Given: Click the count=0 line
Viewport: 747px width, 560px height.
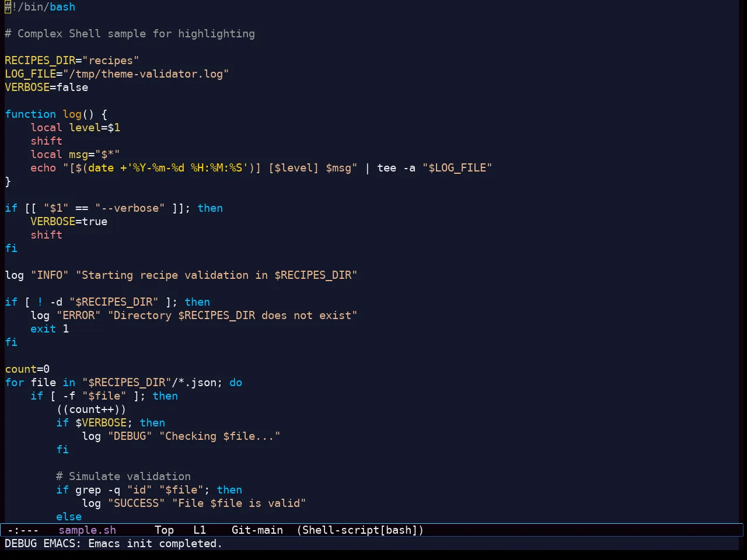Looking at the screenshot, I should (27, 369).
